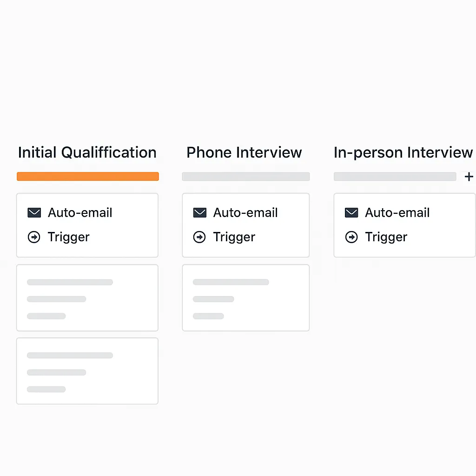Click envelope icon in Phone Interview card

pyautogui.click(x=199, y=213)
